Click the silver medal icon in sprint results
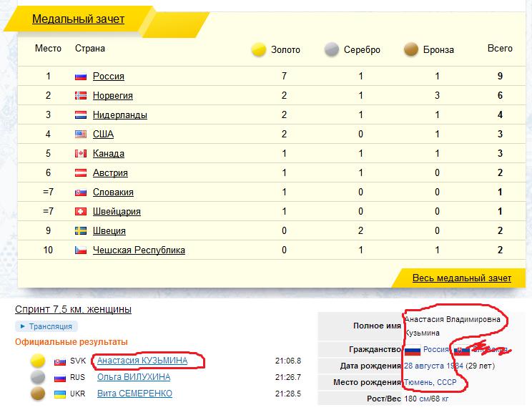The height and width of the screenshot is (410, 532). pyautogui.click(x=38, y=377)
